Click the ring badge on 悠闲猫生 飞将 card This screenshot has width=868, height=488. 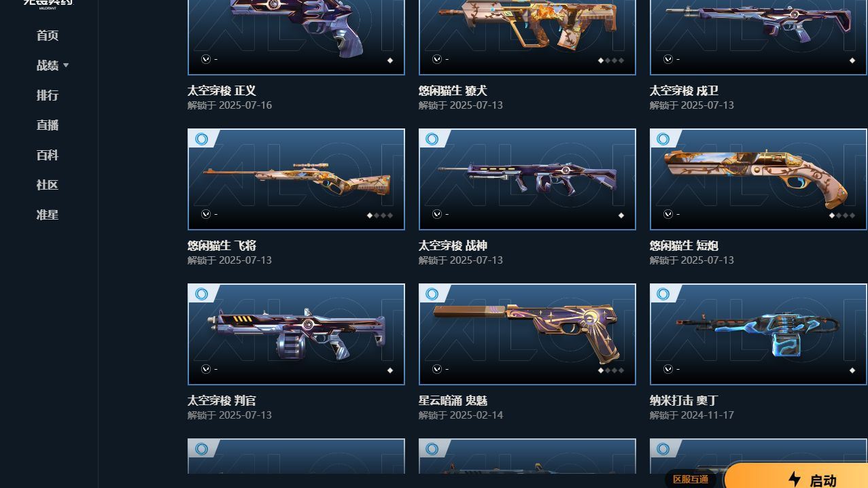(x=201, y=139)
